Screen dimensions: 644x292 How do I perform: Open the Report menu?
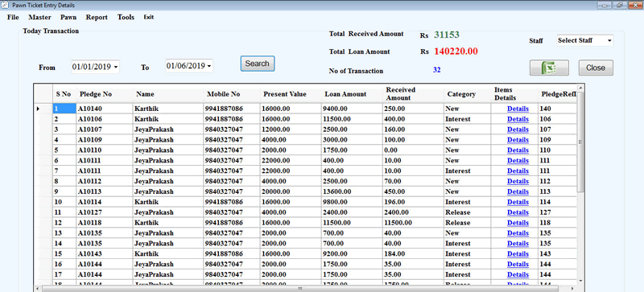coord(97,17)
